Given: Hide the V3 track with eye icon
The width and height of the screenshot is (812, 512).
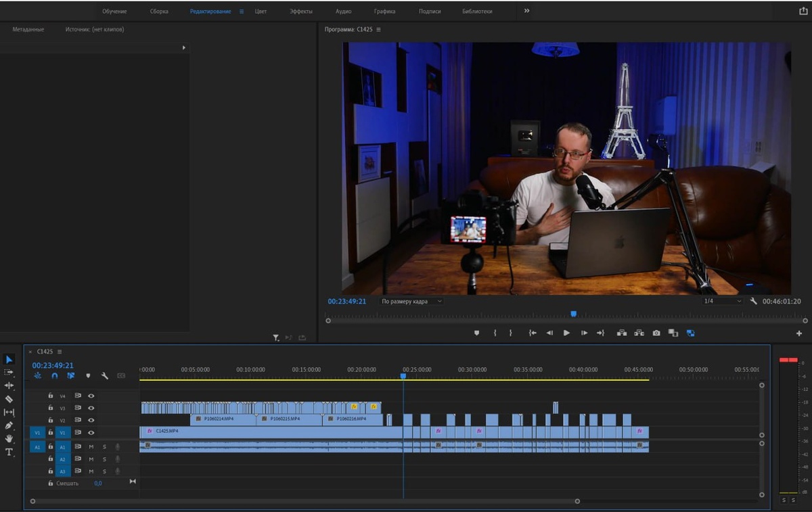Looking at the screenshot, I should tap(91, 408).
